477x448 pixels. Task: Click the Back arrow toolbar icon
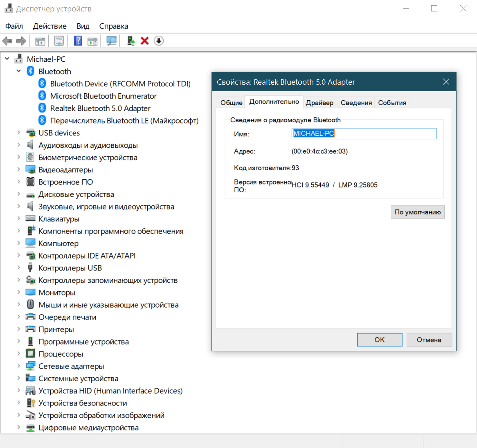coord(7,41)
